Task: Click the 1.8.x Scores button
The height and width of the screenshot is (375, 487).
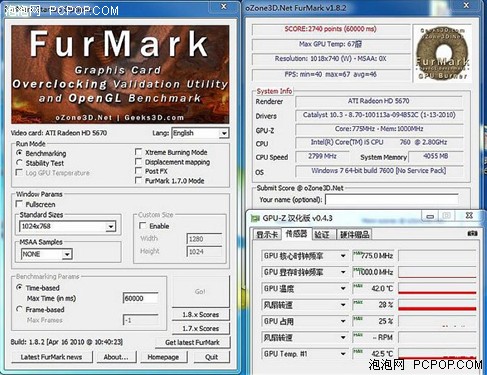Action: [x=201, y=315]
